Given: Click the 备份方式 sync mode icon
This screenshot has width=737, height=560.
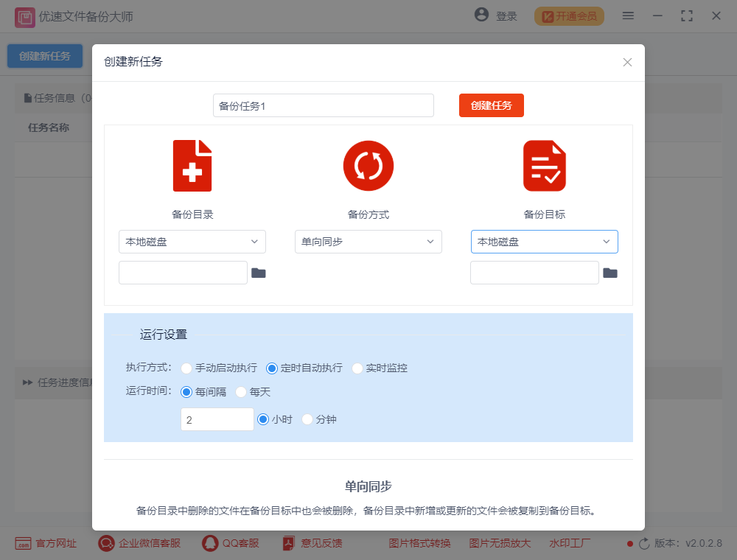Looking at the screenshot, I should click(368, 165).
